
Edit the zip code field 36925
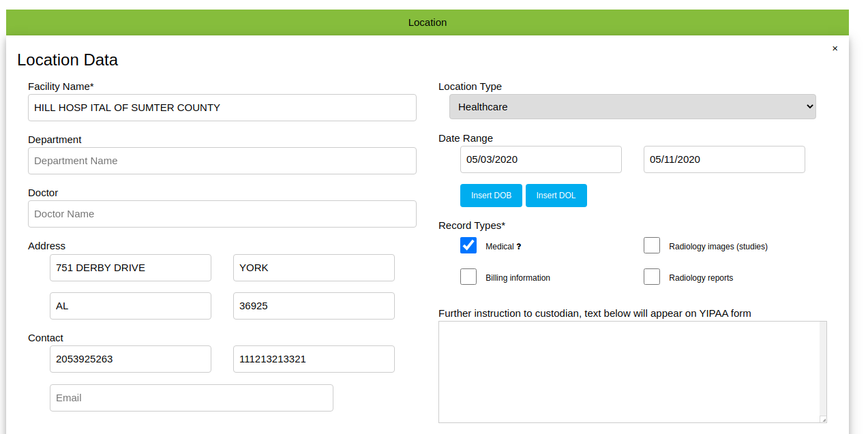(x=314, y=306)
